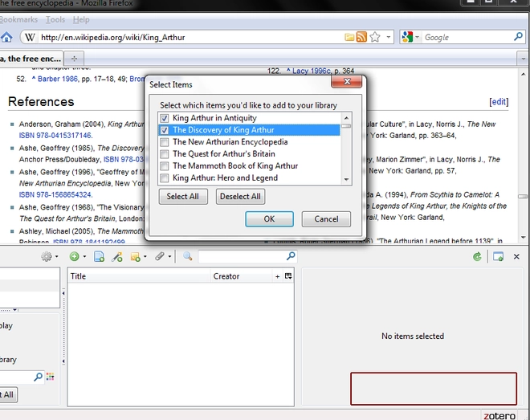530x420 pixels.
Task: Expand the attachment paperclip dropdown arrow
Action: (169, 257)
